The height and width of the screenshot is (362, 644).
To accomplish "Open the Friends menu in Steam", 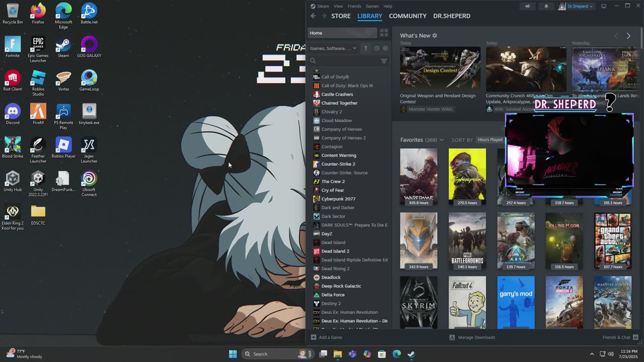I will 354,6.
